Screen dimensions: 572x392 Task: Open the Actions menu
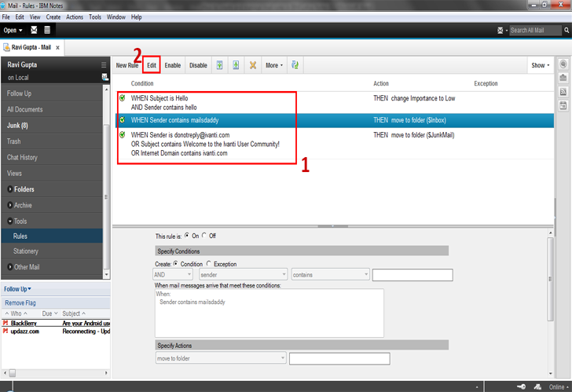(75, 17)
